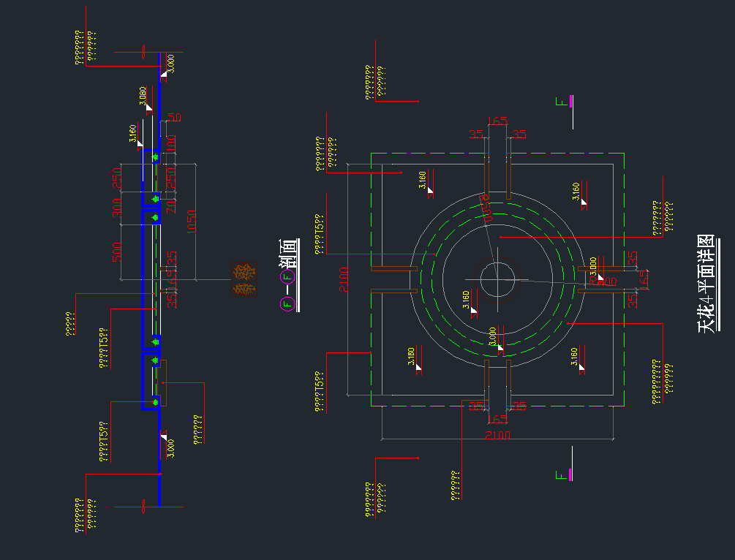Click the 165 dimension above the plan
Image resolution: width=735 pixels, height=560 pixels.
(499, 121)
